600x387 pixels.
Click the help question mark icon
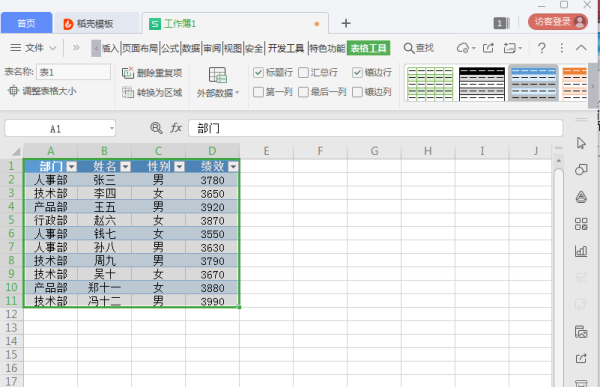coord(541,48)
